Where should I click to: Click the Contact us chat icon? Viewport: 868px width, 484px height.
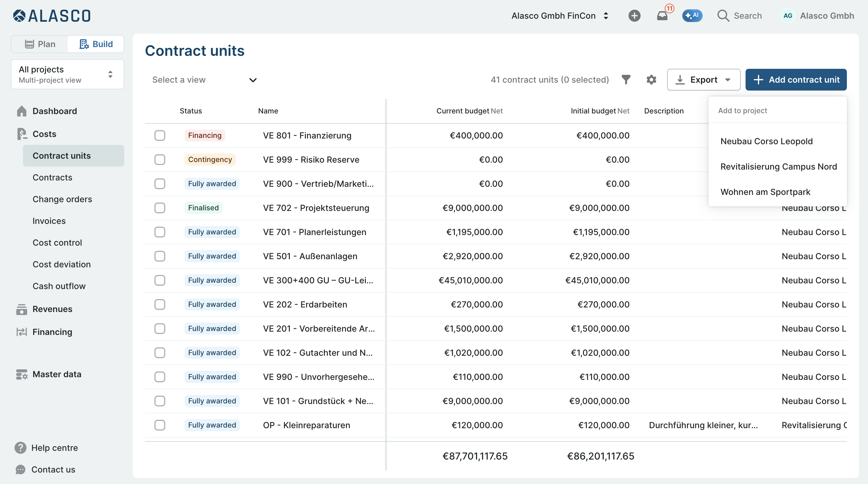[x=20, y=470]
